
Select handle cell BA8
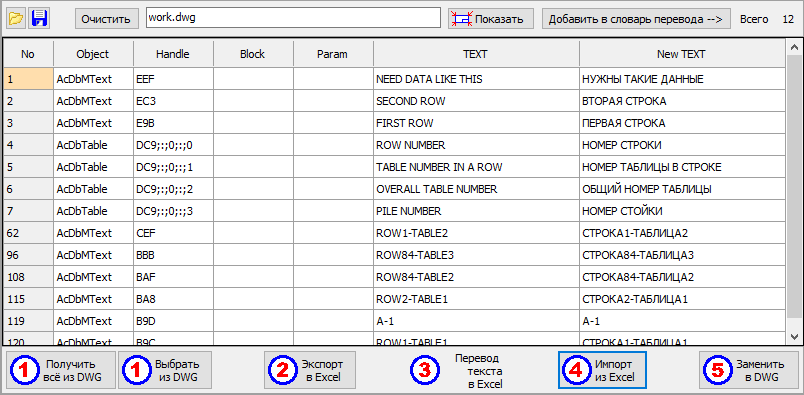pyautogui.click(x=173, y=299)
